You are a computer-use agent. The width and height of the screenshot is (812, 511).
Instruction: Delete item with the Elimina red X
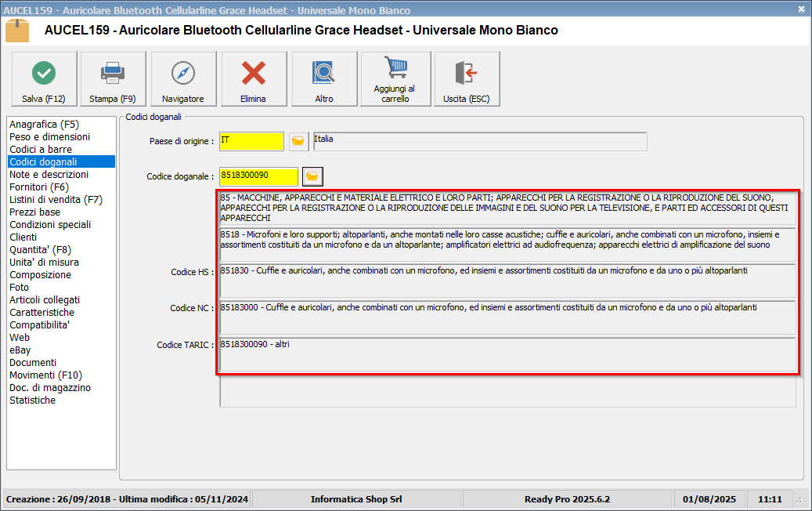click(254, 74)
